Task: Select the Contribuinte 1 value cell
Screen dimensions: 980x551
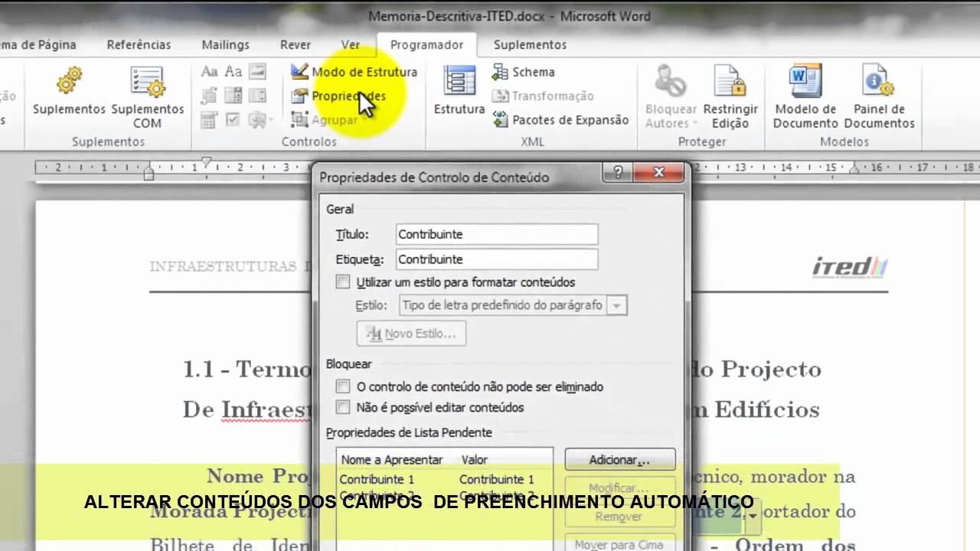Action: pos(497,480)
